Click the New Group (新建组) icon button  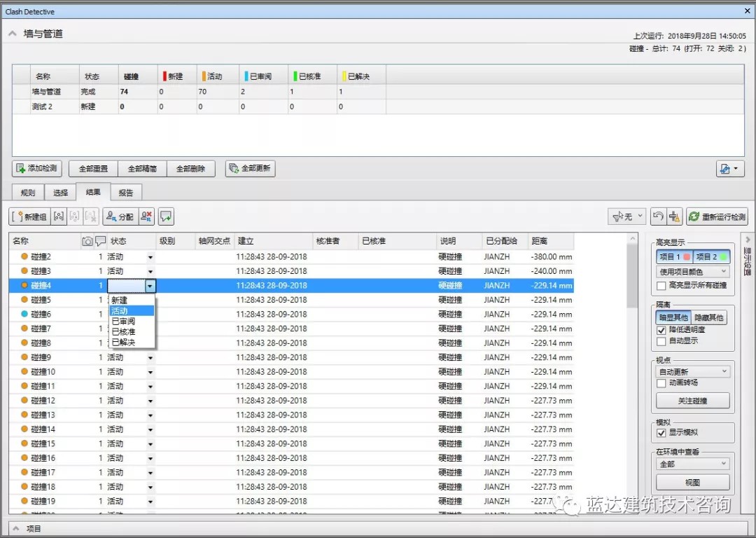click(29, 217)
